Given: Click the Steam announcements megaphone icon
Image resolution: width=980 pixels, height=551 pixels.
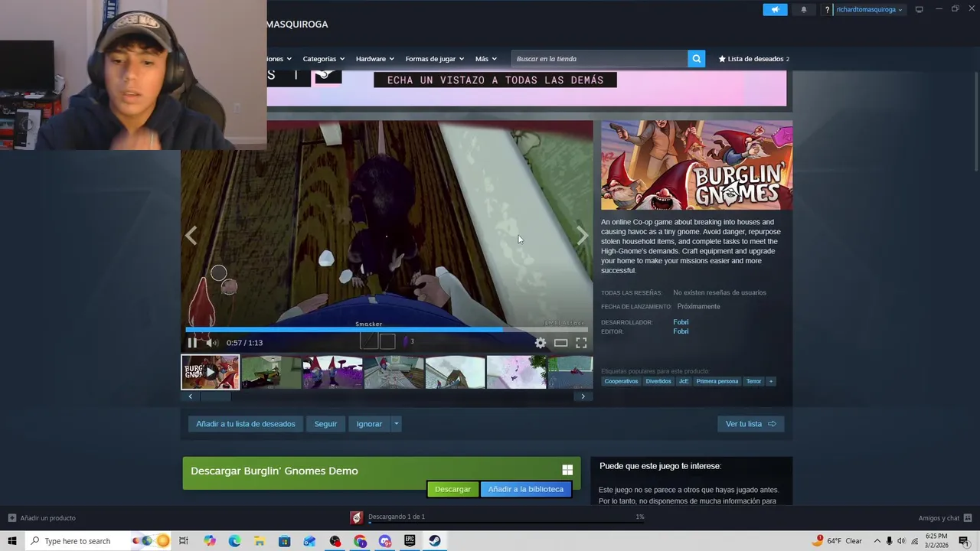Looking at the screenshot, I should [x=775, y=10].
